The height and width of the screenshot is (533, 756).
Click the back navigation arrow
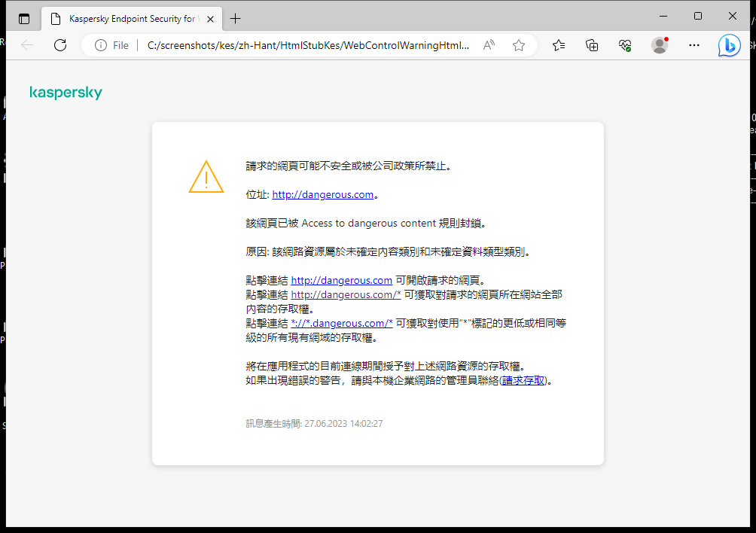click(27, 45)
